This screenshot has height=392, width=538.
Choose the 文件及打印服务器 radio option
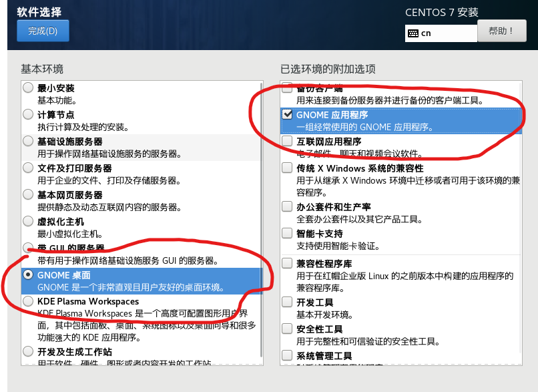click(28, 168)
